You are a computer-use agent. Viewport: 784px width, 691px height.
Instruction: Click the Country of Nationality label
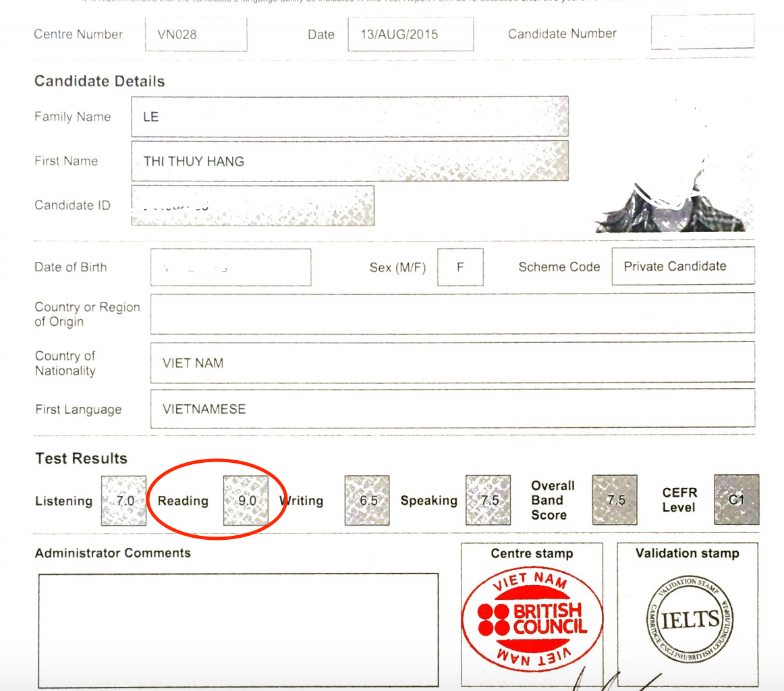[x=65, y=363]
